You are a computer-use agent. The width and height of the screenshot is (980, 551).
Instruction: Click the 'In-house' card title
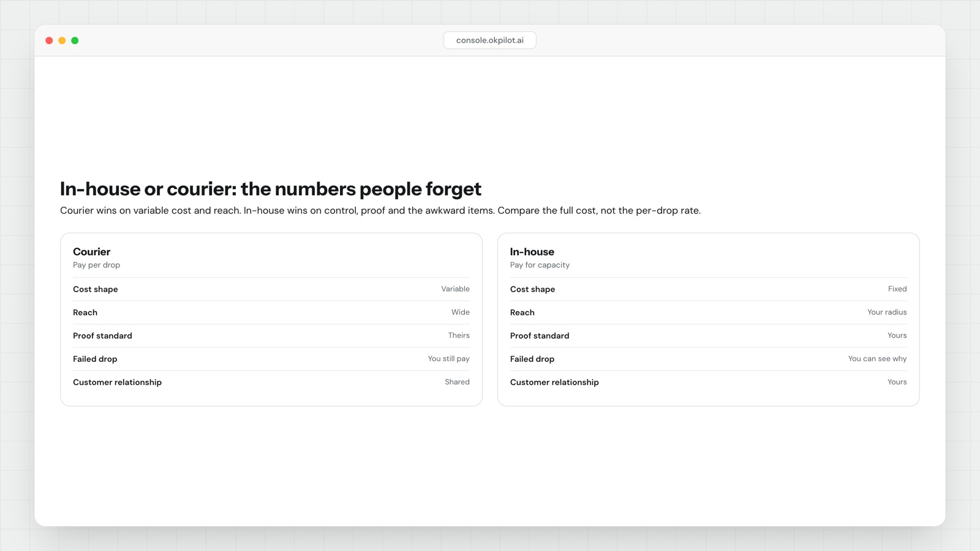[532, 252]
